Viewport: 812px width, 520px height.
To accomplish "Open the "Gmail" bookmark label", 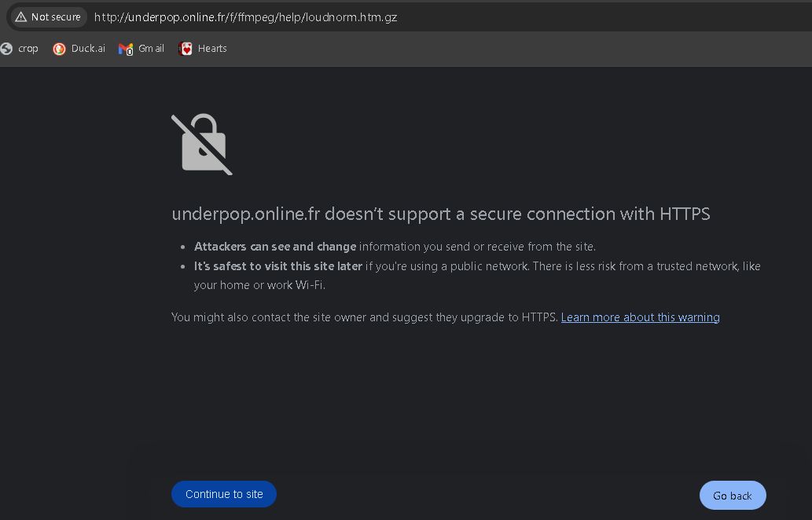I will coord(151,49).
